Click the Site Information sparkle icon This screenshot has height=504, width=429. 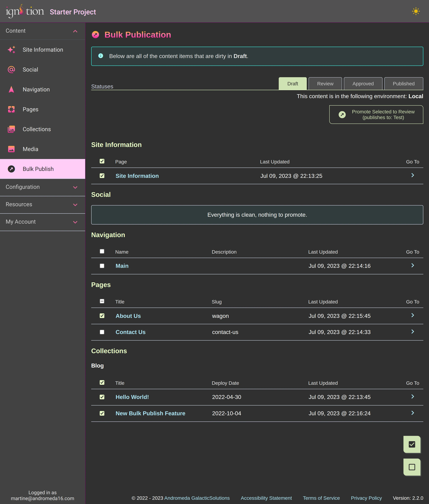[x=11, y=50]
